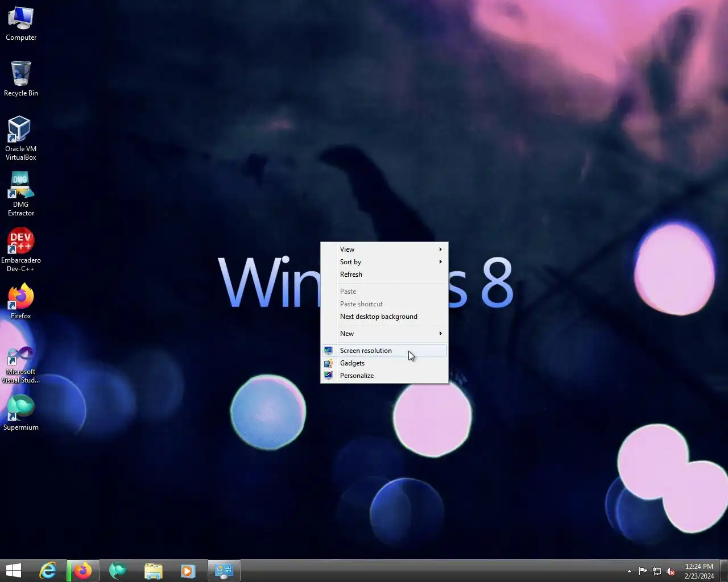The height and width of the screenshot is (582, 728).
Task: Open Windows Media Player taskbar icon
Action: (188, 571)
